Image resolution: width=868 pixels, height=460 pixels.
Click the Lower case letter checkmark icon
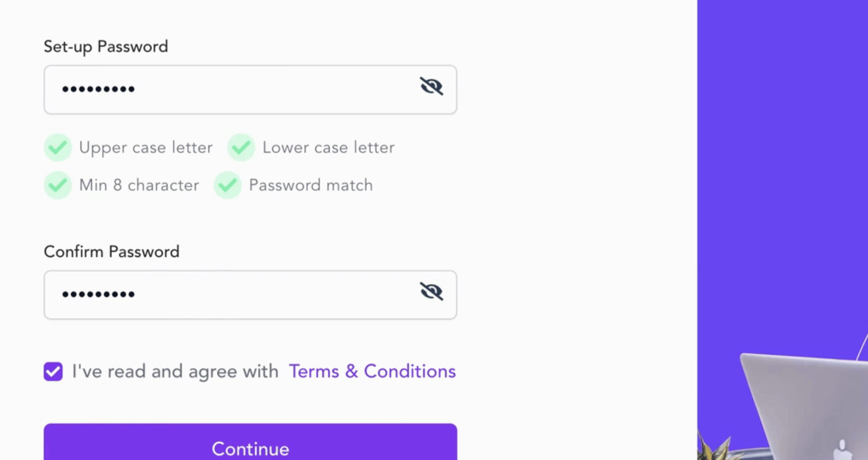pos(241,147)
